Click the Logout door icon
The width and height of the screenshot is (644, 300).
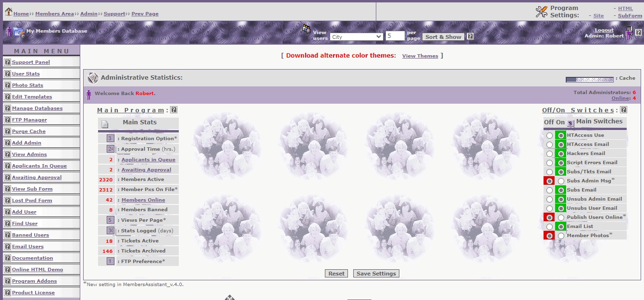pos(629,33)
